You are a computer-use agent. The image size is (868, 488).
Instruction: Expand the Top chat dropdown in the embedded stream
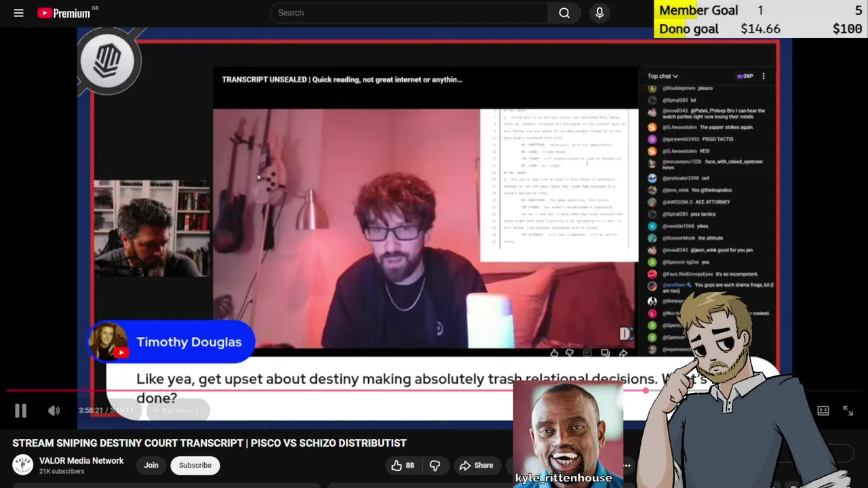pos(663,76)
